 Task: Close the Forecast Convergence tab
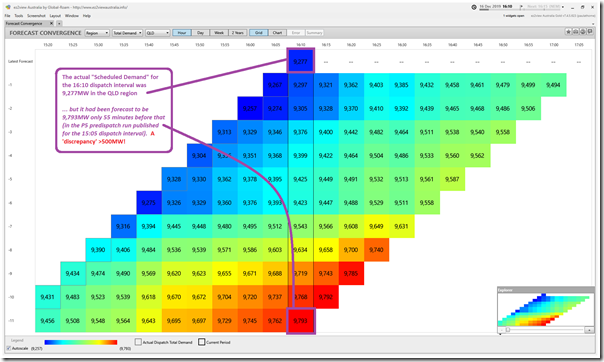52,23
